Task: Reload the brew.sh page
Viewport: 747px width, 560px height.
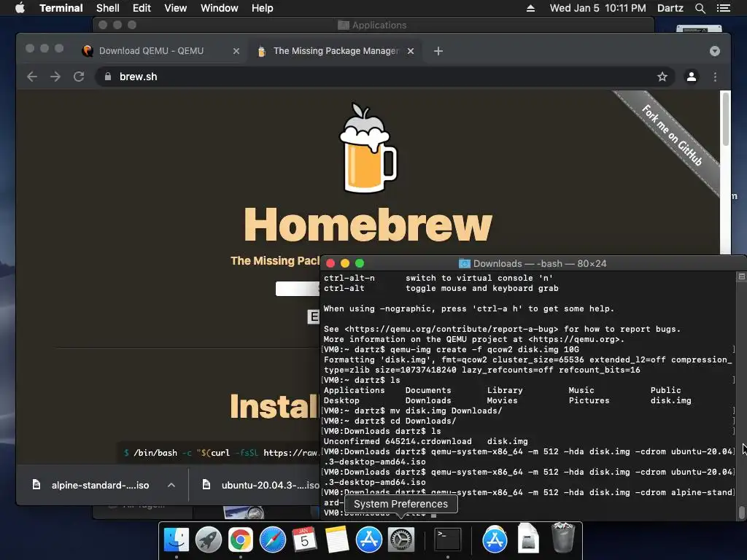Action: coord(79,77)
